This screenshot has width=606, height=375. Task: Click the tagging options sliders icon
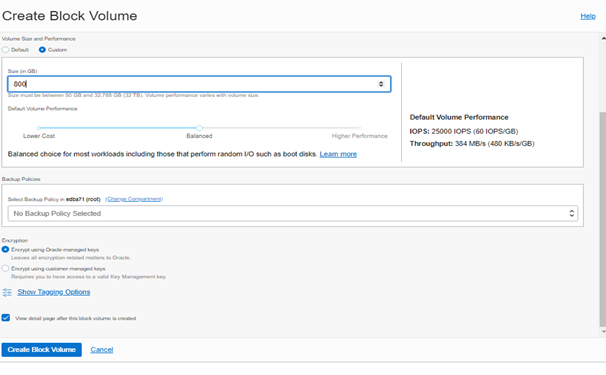[x=7, y=292]
